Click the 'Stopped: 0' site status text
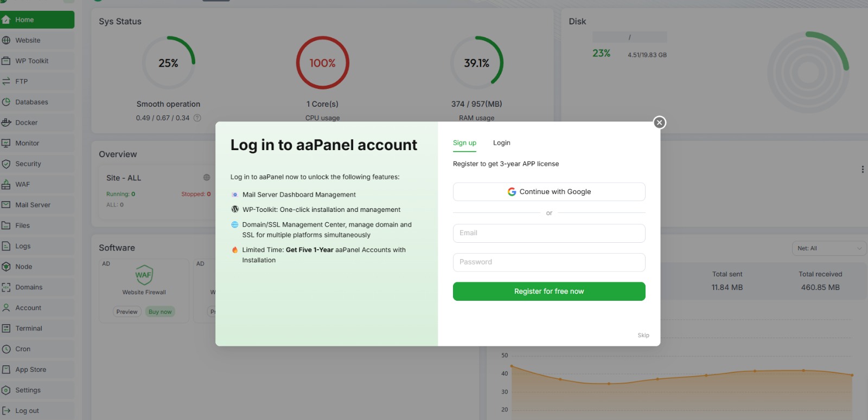 [196, 194]
